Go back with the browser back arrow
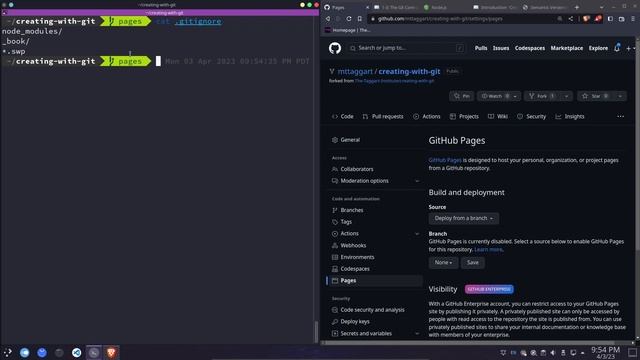Image resolution: width=640 pixels, height=360 pixels. pyautogui.click(x=328, y=19)
